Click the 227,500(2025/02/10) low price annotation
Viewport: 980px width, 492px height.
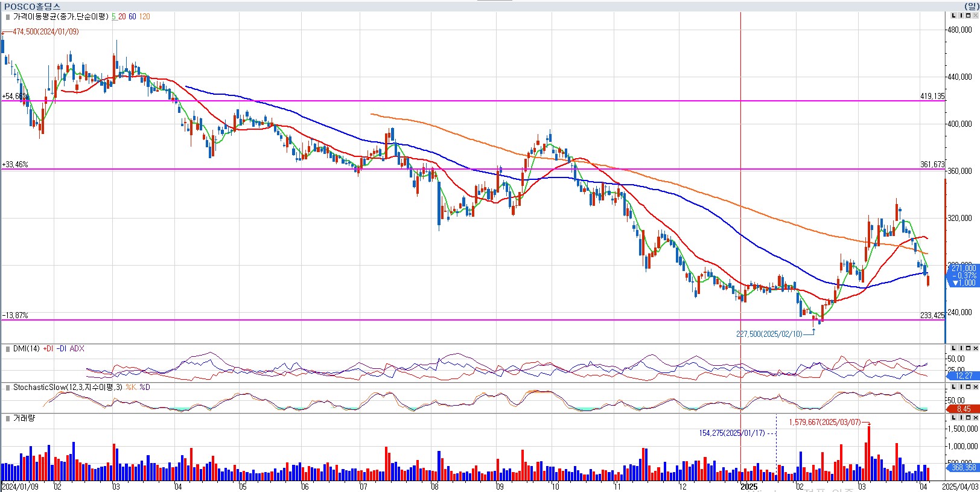point(769,334)
